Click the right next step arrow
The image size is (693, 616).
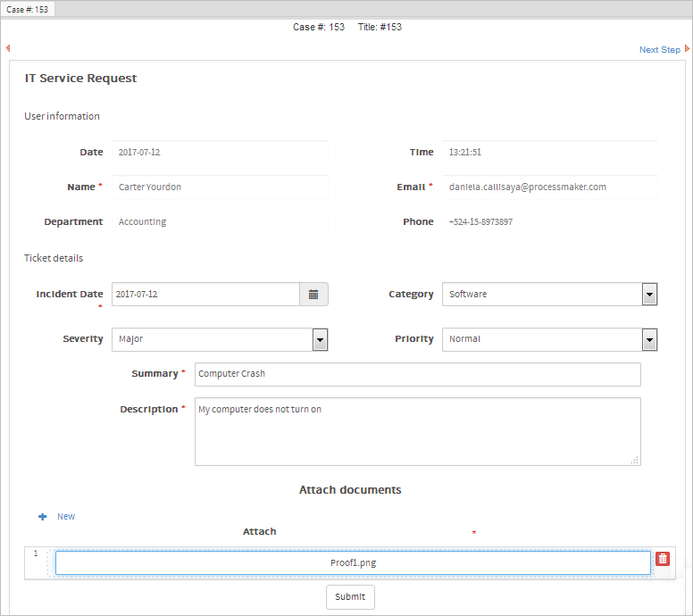click(x=687, y=49)
